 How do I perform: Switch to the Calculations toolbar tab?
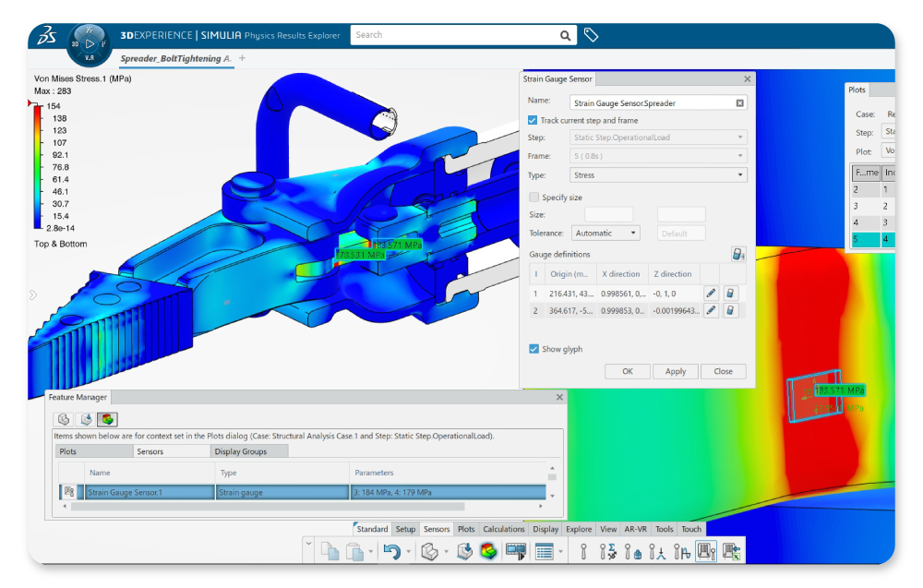tap(504, 529)
